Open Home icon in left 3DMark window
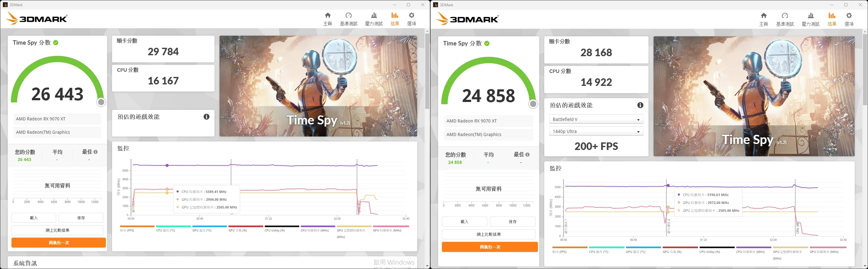This screenshot has width=868, height=269. point(328,19)
